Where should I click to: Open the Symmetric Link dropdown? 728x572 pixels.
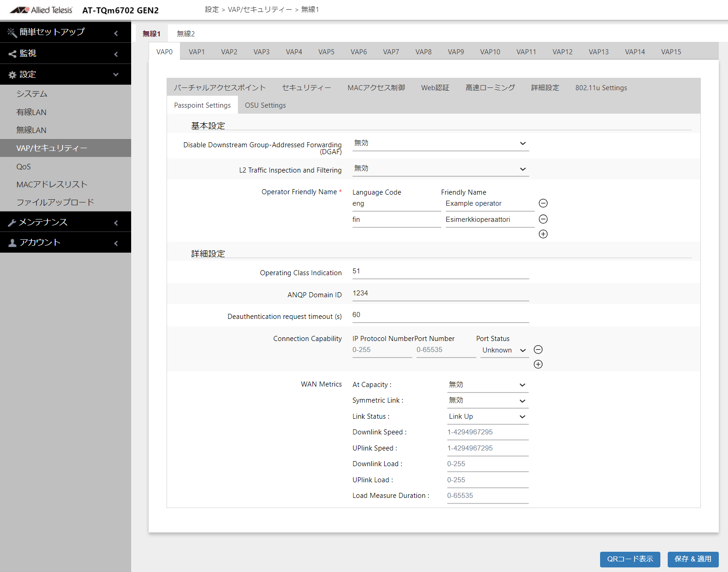click(x=488, y=400)
